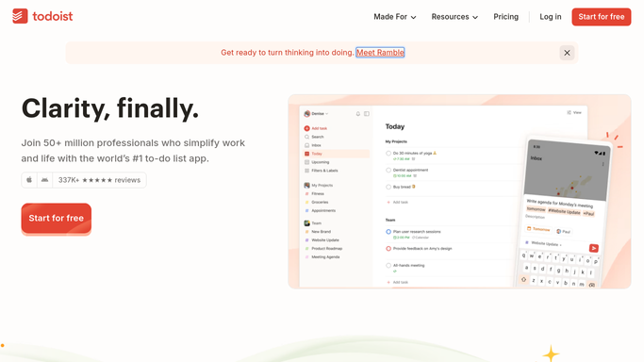The width and height of the screenshot is (644, 362).
Task: Expand the Made For dropdown
Action: coord(395,17)
